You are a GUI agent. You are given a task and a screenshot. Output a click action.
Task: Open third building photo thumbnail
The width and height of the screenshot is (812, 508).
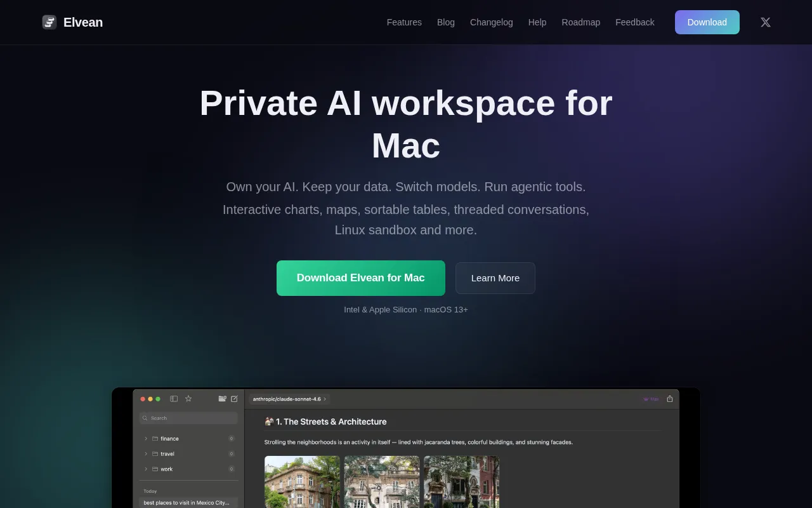[462, 482]
